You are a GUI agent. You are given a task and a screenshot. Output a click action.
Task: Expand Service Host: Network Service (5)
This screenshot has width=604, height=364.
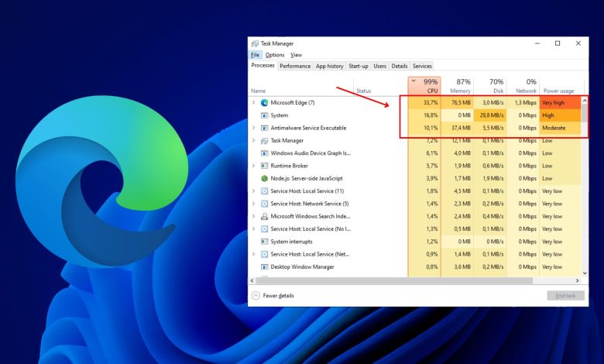[253, 204]
